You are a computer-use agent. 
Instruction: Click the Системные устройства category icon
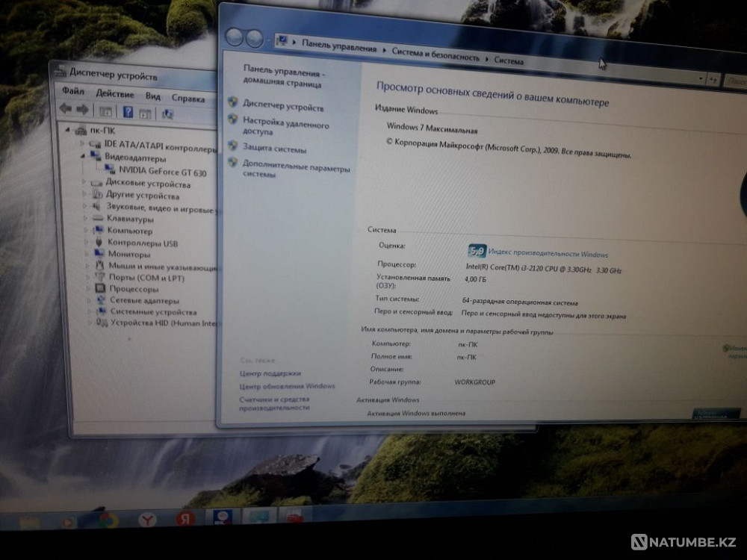pyautogui.click(x=102, y=311)
